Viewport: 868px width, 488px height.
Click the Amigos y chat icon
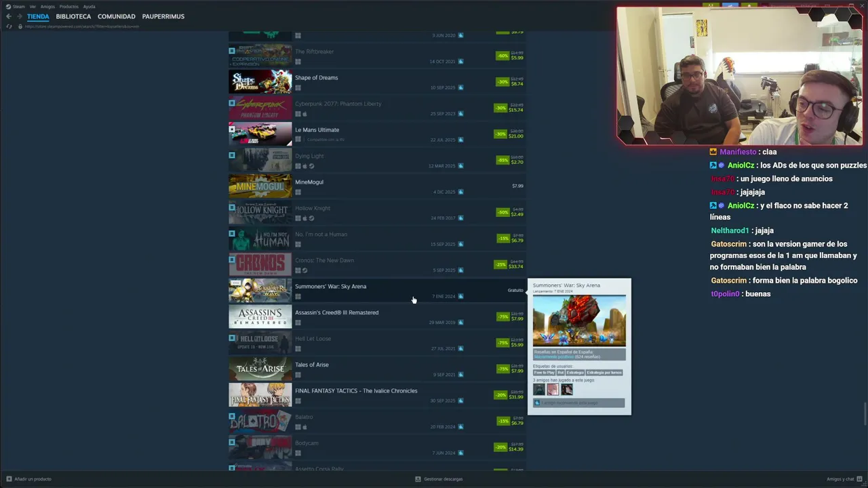[859, 479]
